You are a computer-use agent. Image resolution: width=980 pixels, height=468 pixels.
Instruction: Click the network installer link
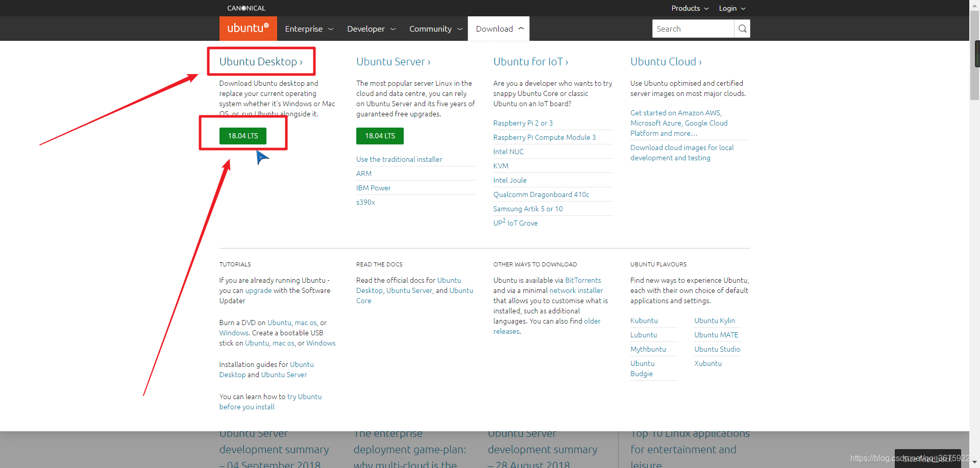pos(576,290)
